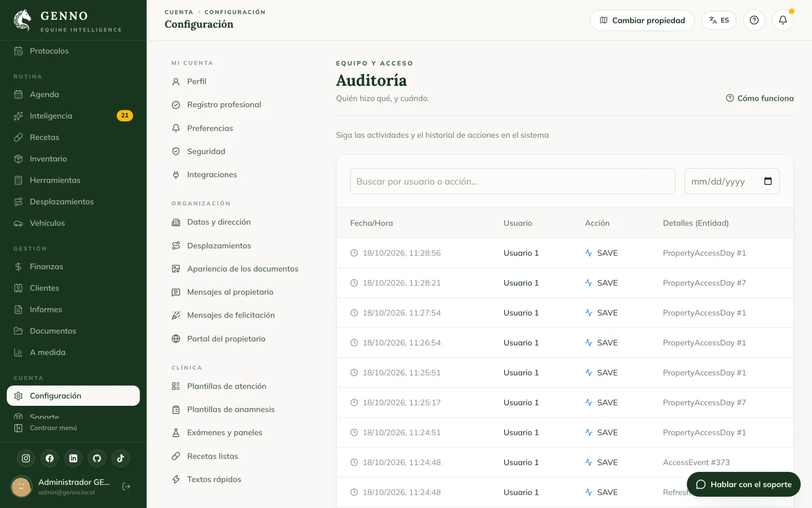Open Inventario in the sidebar
Screen dimensions: 812x508
click(73, 159)
